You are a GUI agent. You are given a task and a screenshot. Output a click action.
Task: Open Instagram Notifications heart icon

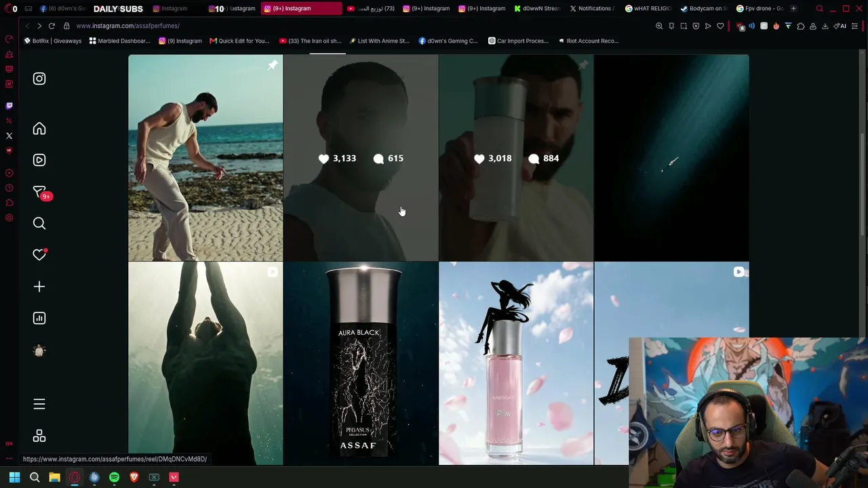39,255
